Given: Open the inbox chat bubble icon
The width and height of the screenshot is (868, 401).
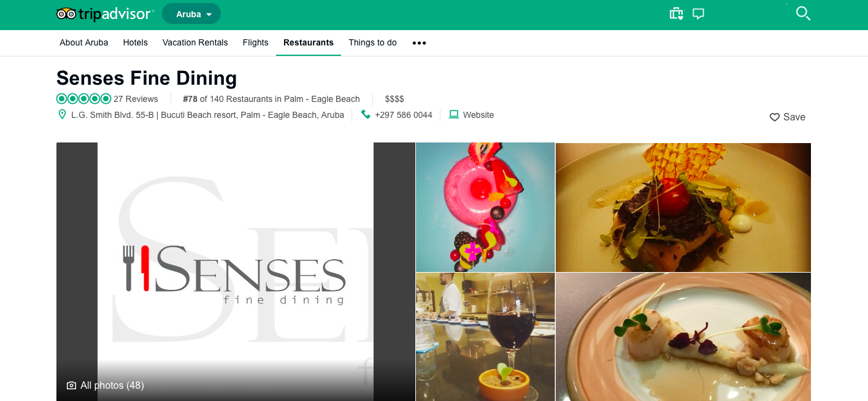Looking at the screenshot, I should pyautogui.click(x=698, y=14).
